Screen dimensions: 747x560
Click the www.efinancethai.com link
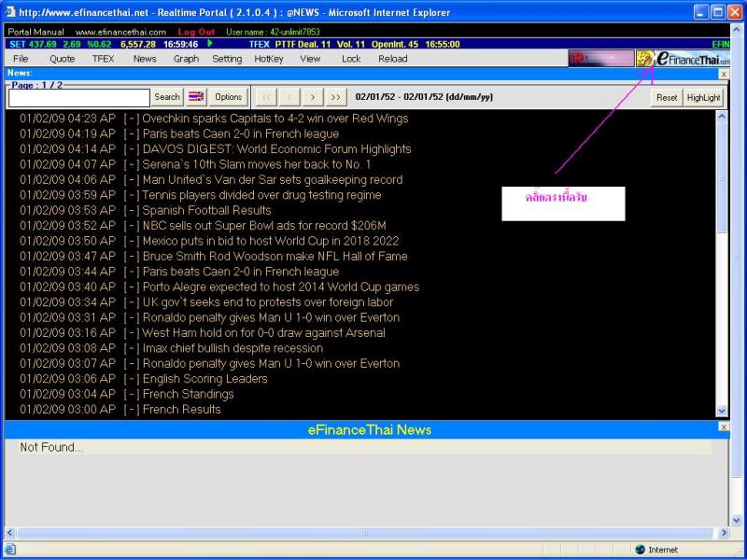pyautogui.click(x=120, y=32)
